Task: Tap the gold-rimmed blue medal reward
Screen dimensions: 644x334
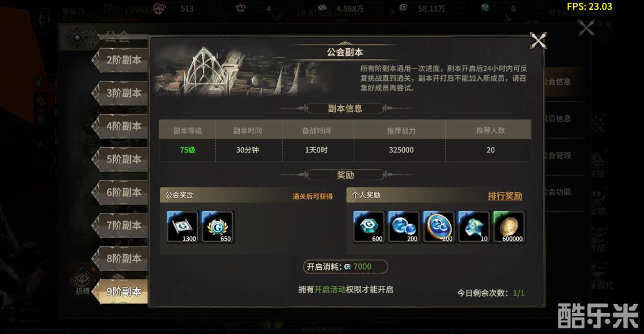Action: [x=439, y=227]
